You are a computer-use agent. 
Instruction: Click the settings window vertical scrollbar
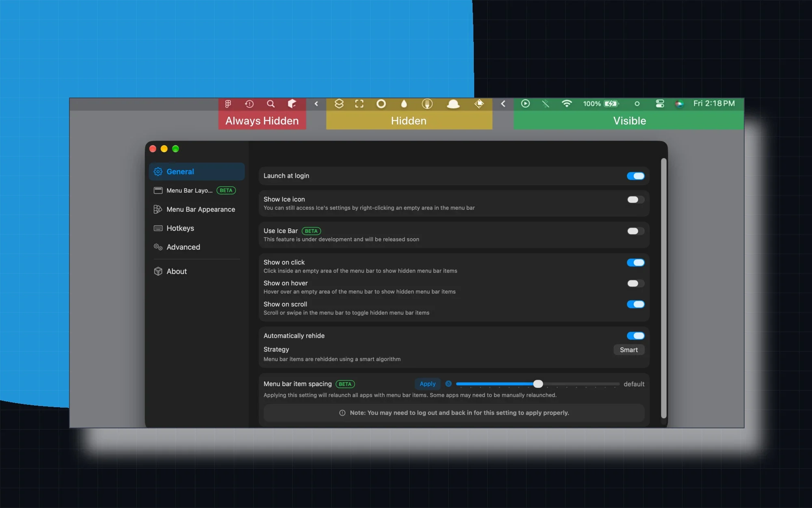pos(663,288)
